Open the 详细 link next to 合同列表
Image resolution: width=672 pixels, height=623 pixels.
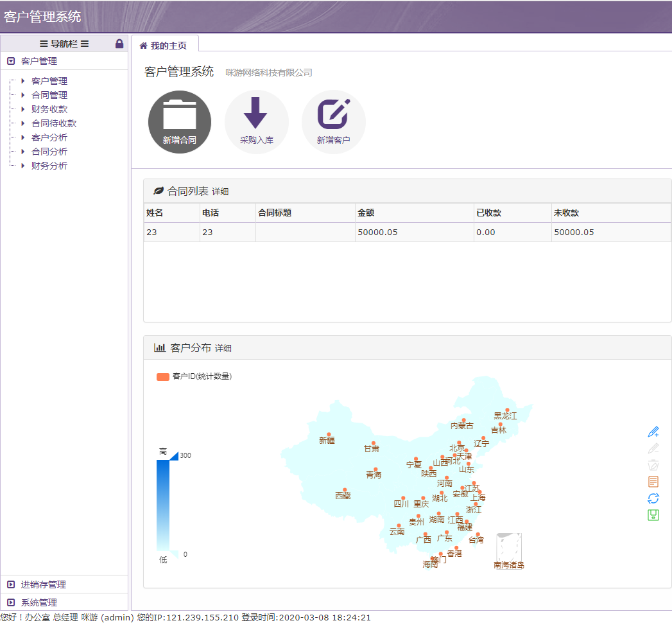point(220,191)
